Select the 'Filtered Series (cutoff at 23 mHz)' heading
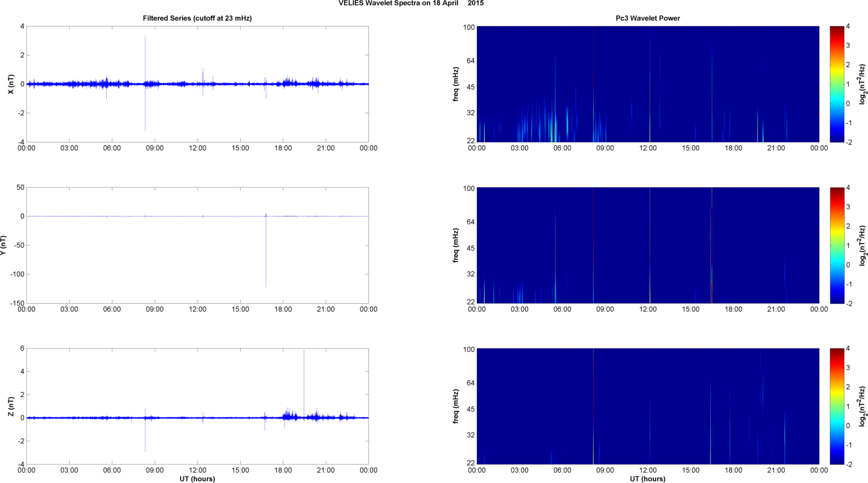Image resolution: width=868 pixels, height=483 pixels. [197, 18]
